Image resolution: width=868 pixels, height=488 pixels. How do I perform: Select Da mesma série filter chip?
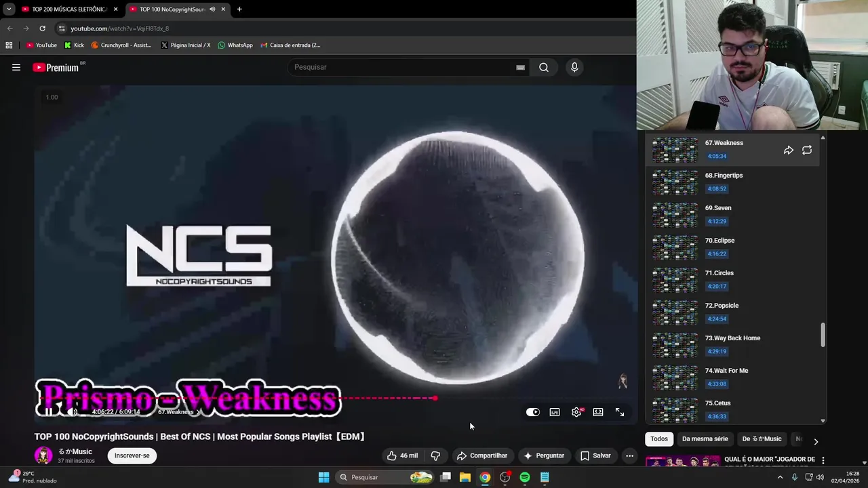point(705,439)
